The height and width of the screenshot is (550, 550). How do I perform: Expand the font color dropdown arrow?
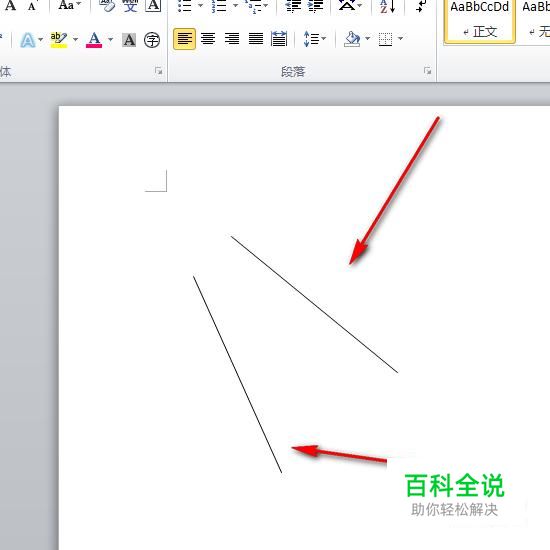point(110,39)
